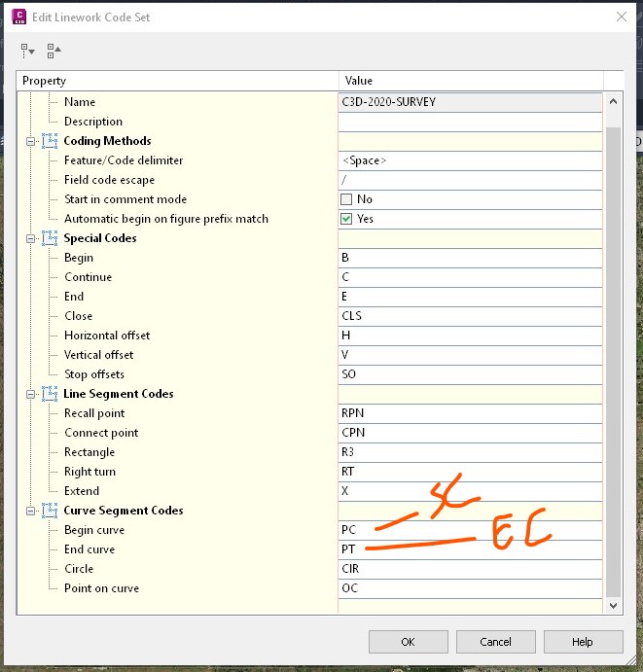Click the expand all categories icon
The image size is (643, 672).
[x=28, y=51]
